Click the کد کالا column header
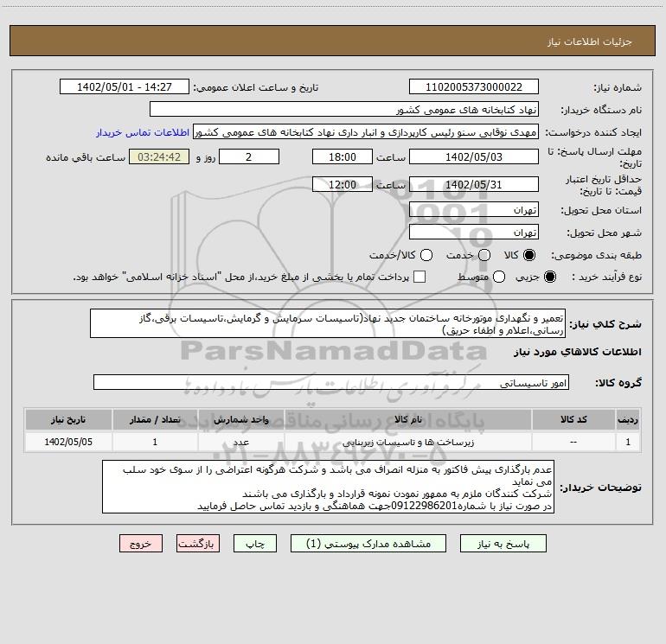666x644 pixels. (x=573, y=419)
